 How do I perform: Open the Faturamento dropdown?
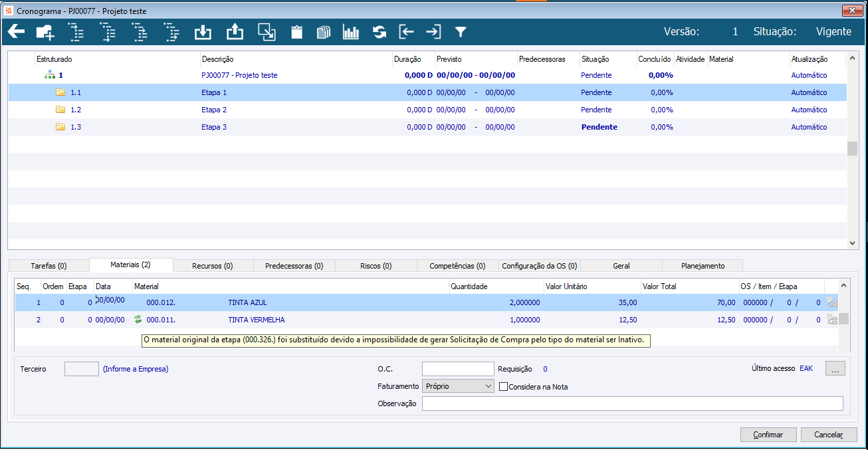[458, 386]
